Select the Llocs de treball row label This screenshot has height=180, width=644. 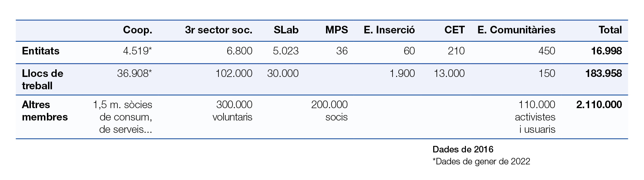point(43,79)
